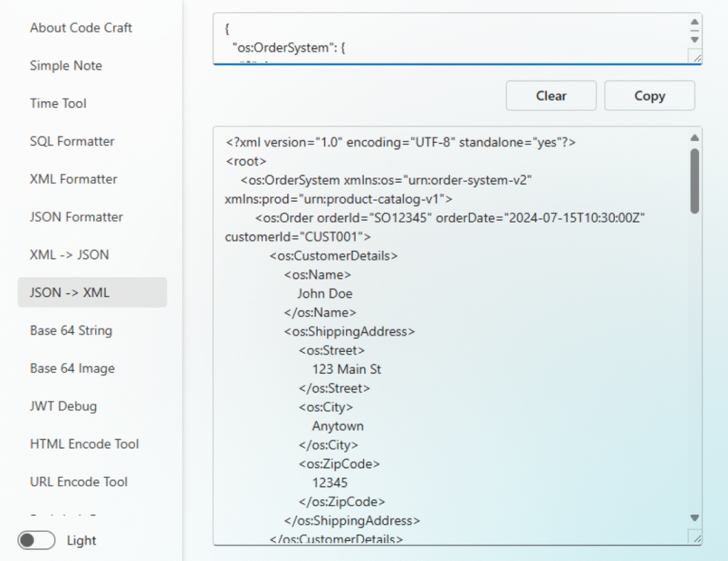
Task: Click the XML output scroll down arrow
Action: pyautogui.click(x=695, y=518)
